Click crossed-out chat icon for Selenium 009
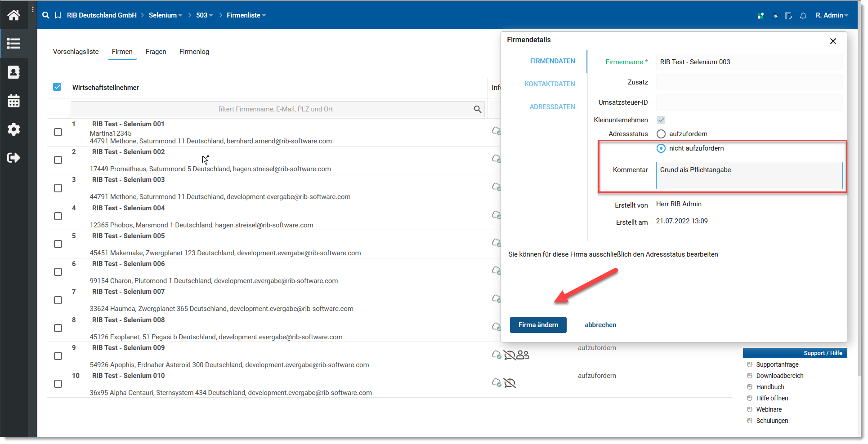The width and height of the screenshot is (868, 444). click(x=510, y=355)
